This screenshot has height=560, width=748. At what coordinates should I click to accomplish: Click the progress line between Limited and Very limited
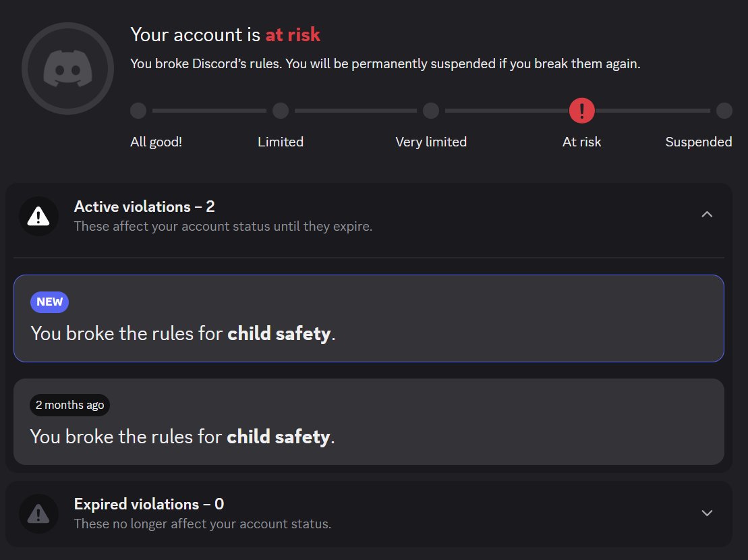coord(356,111)
